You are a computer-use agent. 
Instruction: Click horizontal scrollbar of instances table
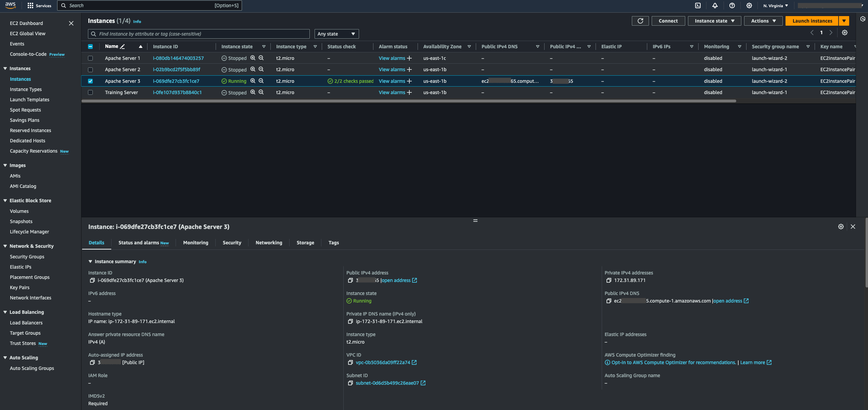point(409,101)
